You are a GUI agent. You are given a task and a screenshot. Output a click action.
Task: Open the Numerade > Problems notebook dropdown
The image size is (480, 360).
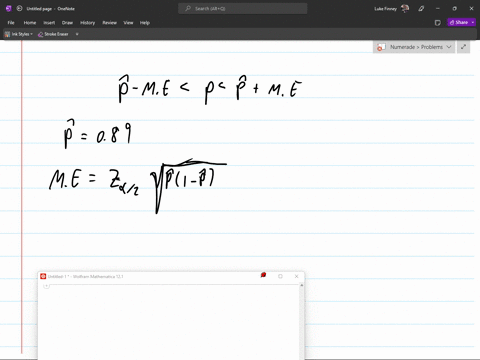pos(414,47)
